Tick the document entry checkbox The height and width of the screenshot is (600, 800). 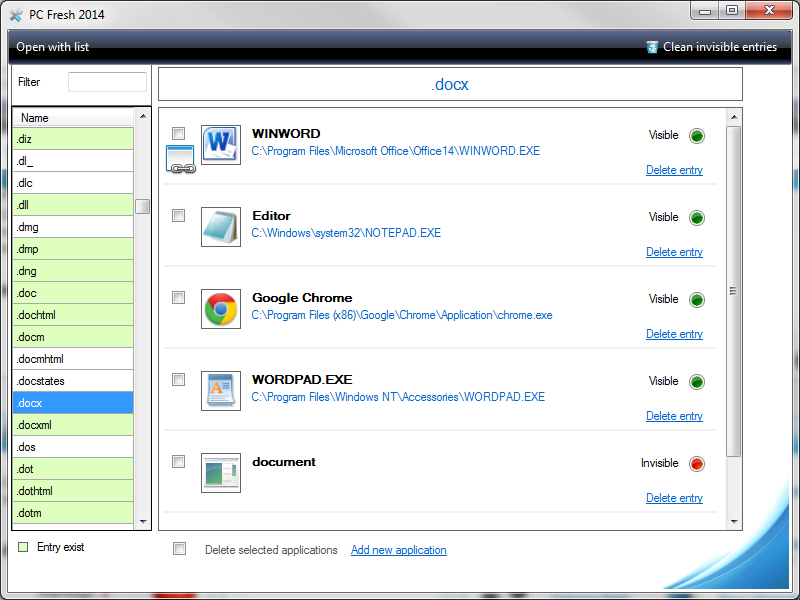tap(179, 462)
